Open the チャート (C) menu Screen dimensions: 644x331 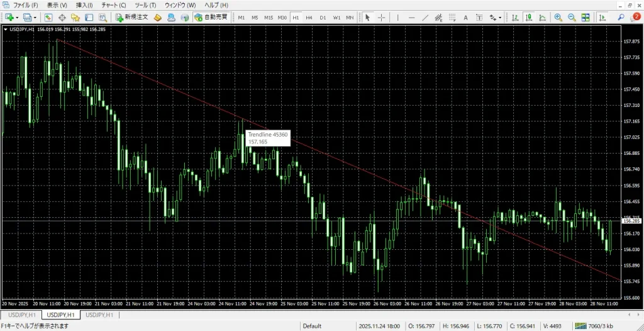[x=114, y=5]
